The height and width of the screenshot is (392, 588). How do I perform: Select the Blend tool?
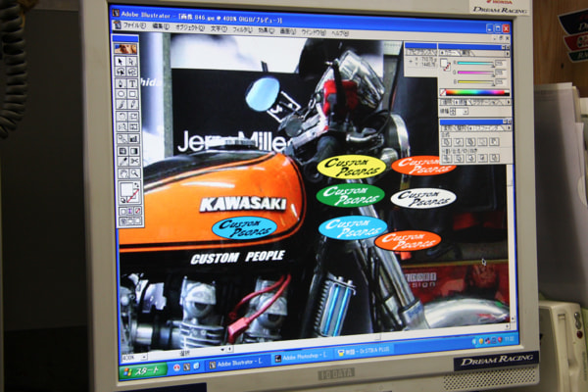coord(122,139)
